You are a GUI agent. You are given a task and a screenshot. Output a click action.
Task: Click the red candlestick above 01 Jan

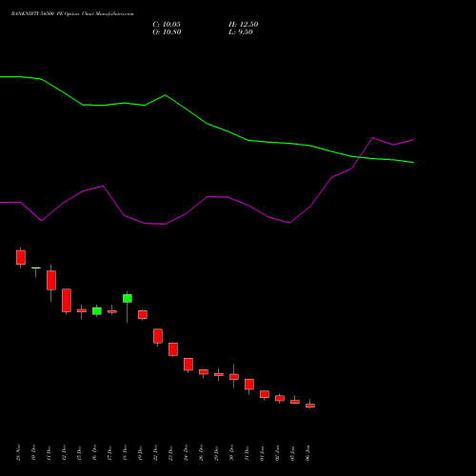click(265, 394)
